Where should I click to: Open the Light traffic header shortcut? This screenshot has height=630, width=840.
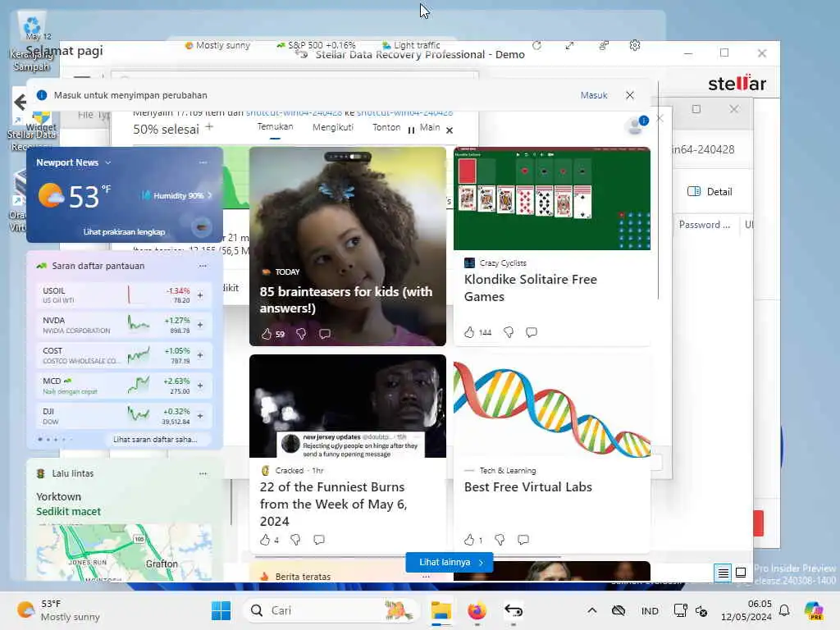[411, 45]
